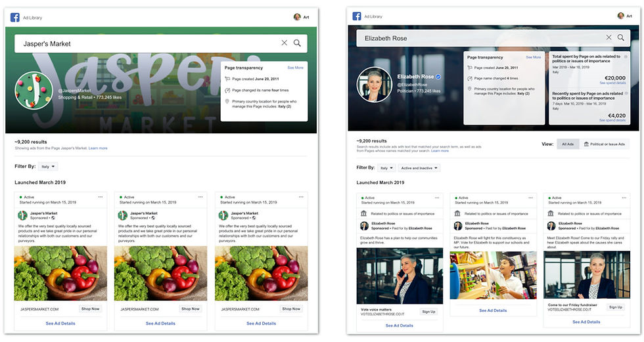Open more options on Elizabeth Rose Friday rally ad
This screenshot has height=342, width=644.
point(624,198)
